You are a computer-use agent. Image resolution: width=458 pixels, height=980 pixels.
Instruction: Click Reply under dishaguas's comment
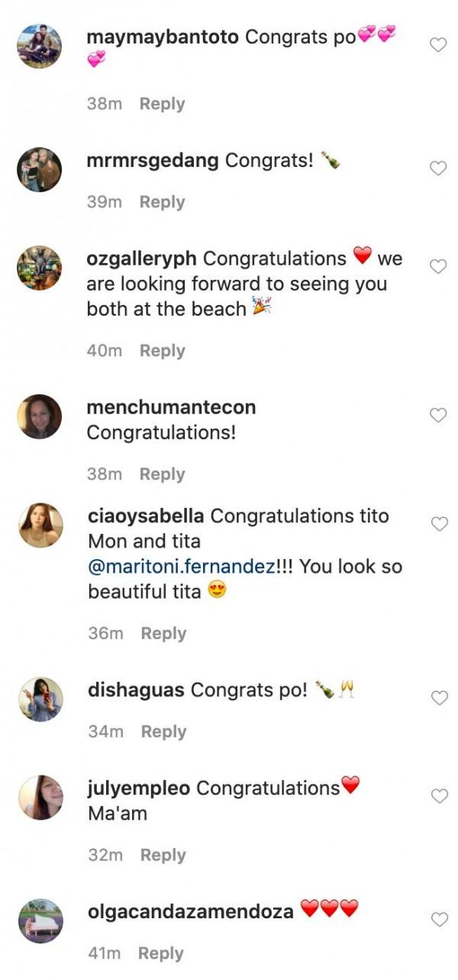[163, 731]
